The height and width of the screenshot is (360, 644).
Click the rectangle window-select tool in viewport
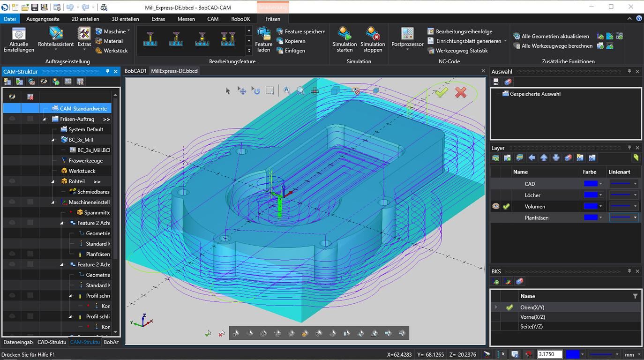tap(270, 90)
